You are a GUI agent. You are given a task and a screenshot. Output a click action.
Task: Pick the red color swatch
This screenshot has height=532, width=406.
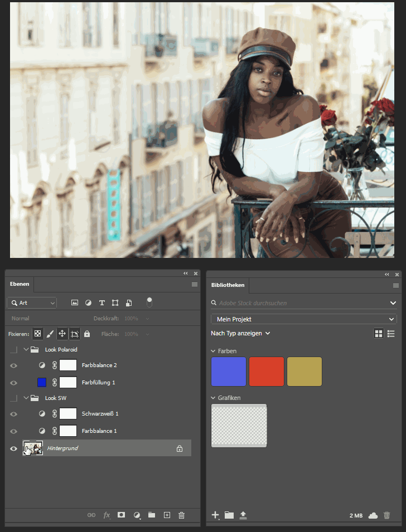click(x=266, y=372)
